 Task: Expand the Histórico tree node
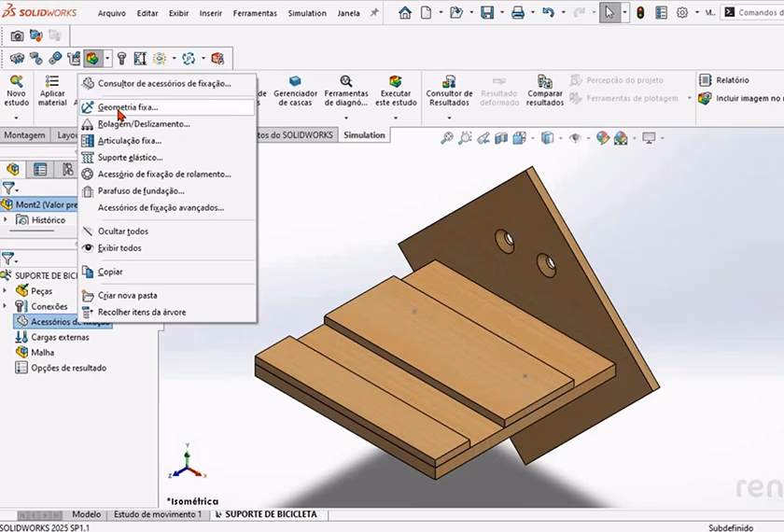coord(7,220)
